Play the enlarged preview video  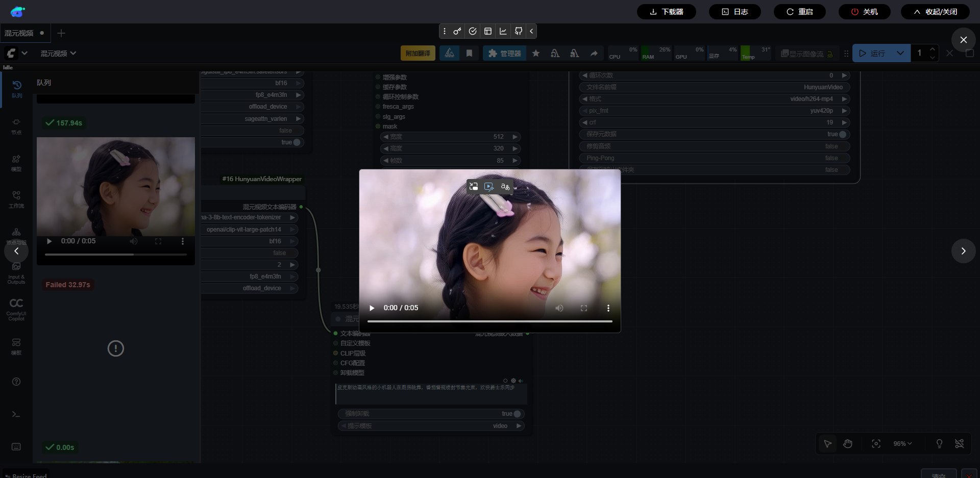point(372,308)
